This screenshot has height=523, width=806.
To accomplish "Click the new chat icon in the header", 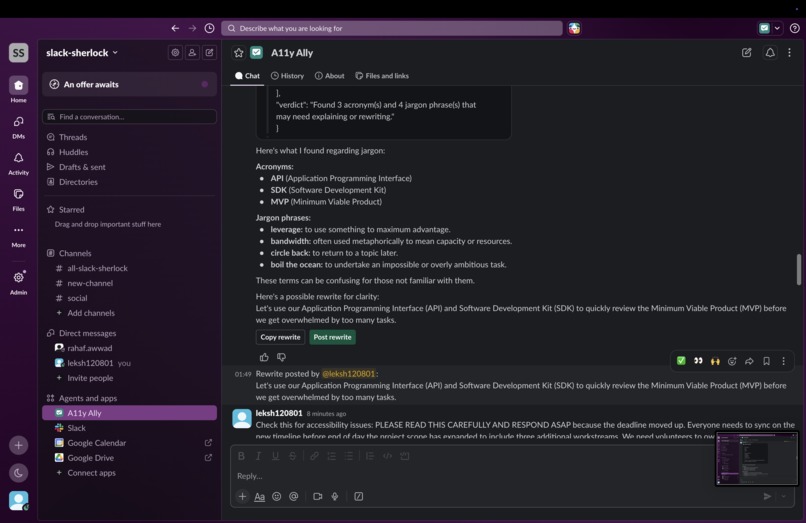I will click(x=746, y=52).
